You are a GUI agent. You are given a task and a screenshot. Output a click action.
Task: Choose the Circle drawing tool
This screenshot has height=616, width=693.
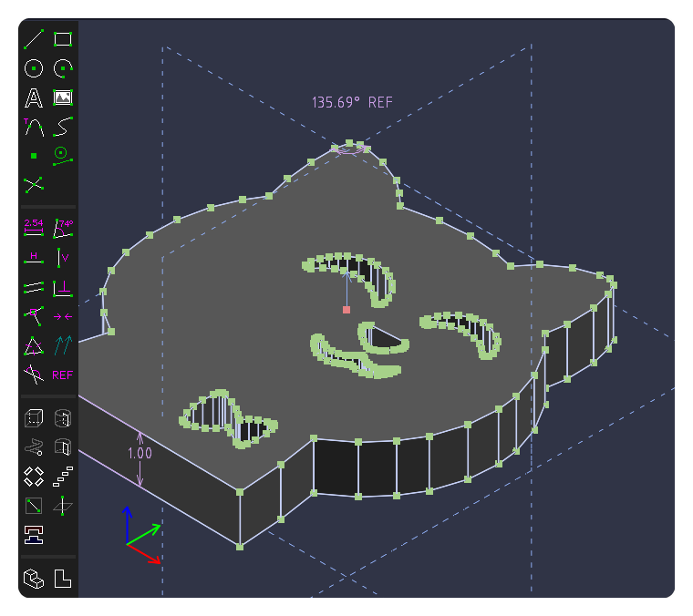pos(34,68)
